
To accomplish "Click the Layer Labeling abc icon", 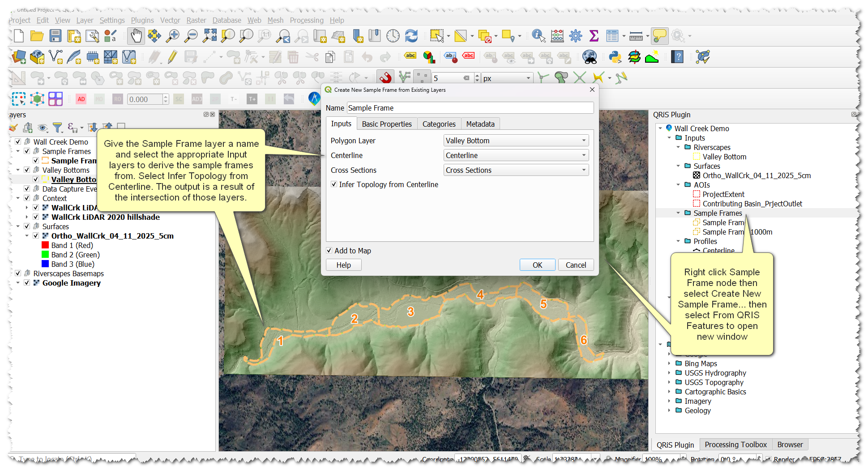I will coord(410,56).
